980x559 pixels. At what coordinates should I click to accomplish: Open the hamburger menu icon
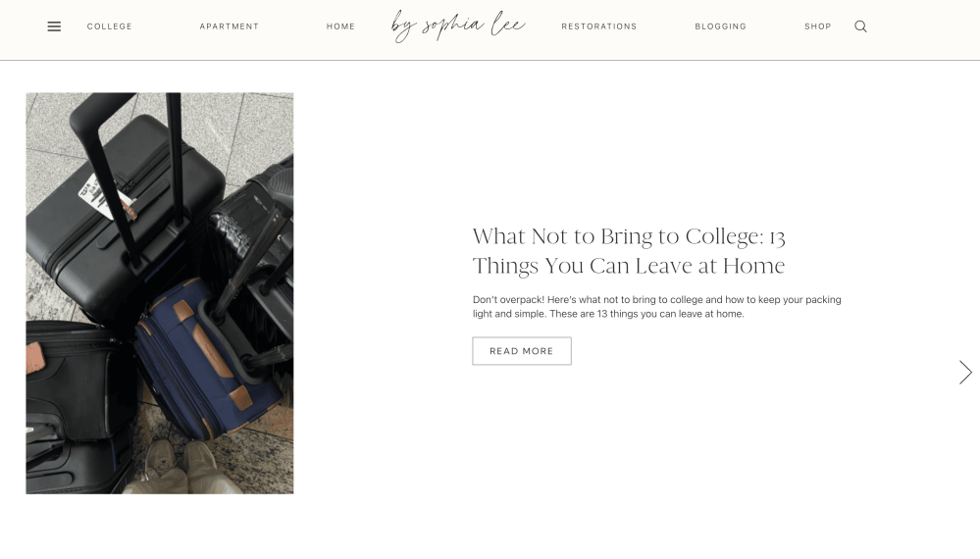54,26
